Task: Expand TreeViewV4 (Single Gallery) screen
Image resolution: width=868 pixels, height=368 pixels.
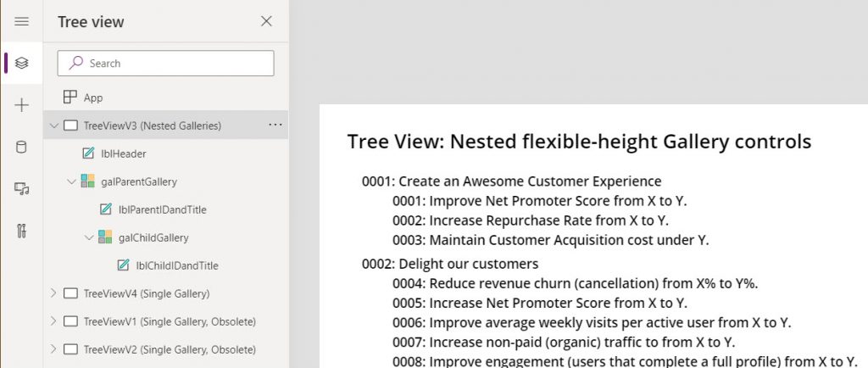Action: pyautogui.click(x=53, y=293)
